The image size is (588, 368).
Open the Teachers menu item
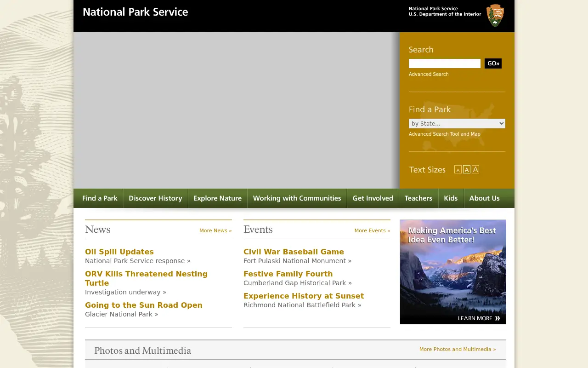point(418,198)
